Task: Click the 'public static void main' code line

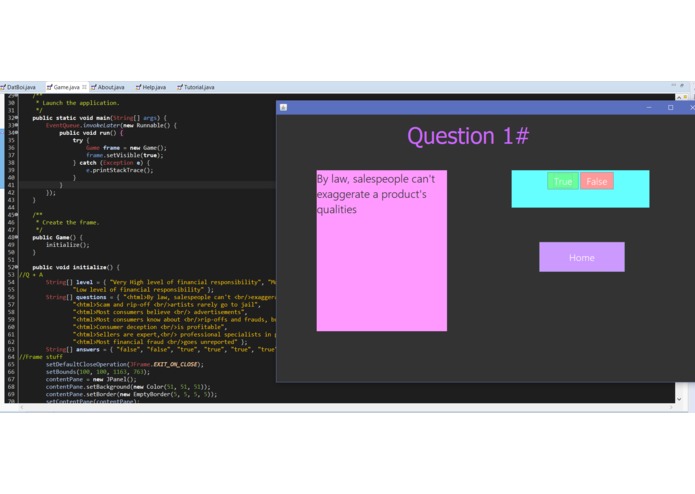Action: click(x=99, y=118)
